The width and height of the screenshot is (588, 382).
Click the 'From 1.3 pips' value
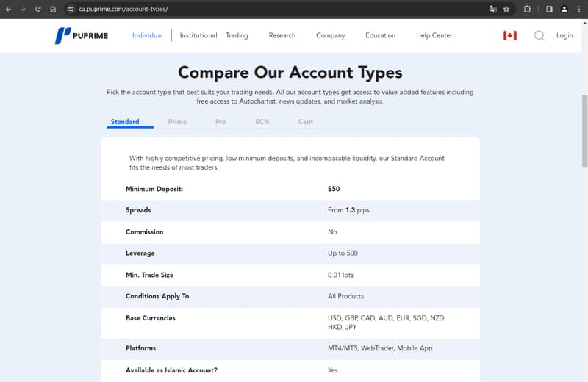(348, 210)
